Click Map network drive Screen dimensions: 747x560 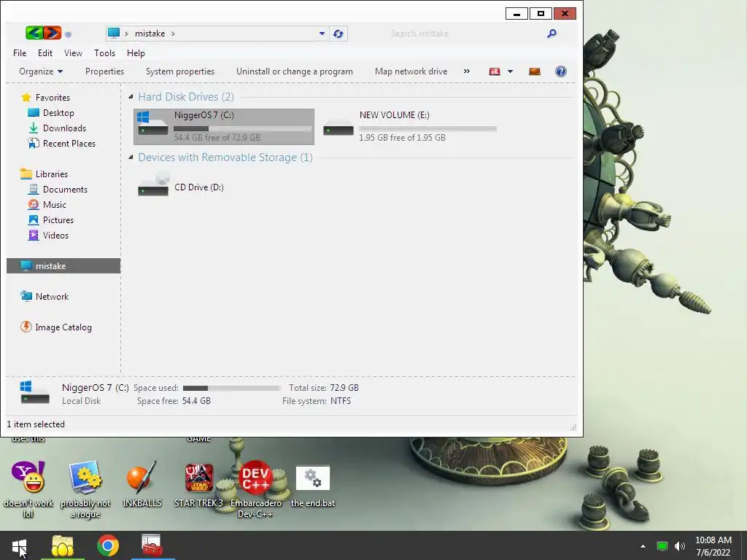pyautogui.click(x=411, y=71)
